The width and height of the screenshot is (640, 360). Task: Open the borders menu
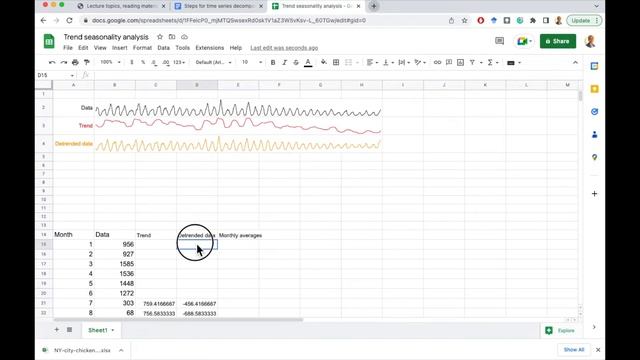[x=336, y=62]
